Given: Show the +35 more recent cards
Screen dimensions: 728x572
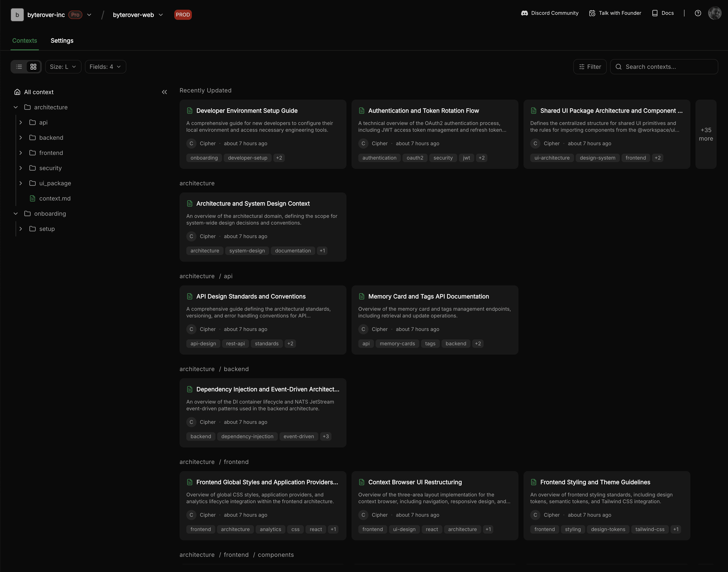Looking at the screenshot, I should pyautogui.click(x=706, y=134).
